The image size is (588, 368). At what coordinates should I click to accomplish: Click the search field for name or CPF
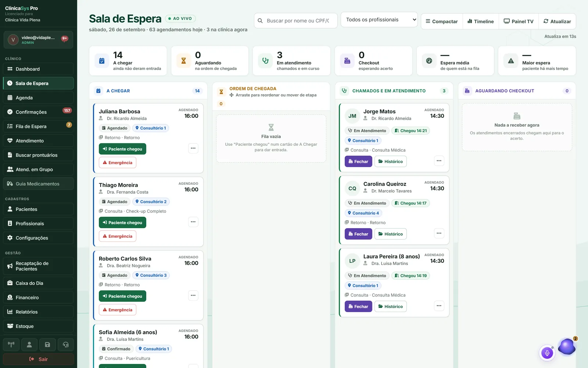click(296, 21)
